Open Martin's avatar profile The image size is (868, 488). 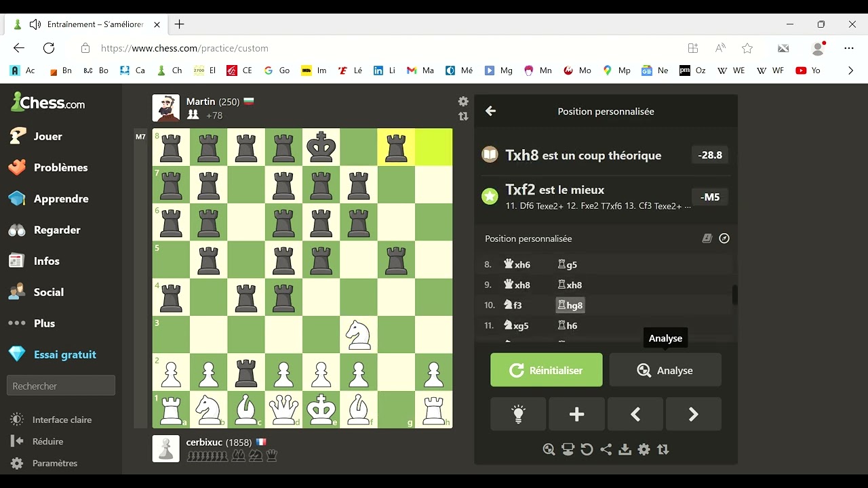(x=166, y=108)
